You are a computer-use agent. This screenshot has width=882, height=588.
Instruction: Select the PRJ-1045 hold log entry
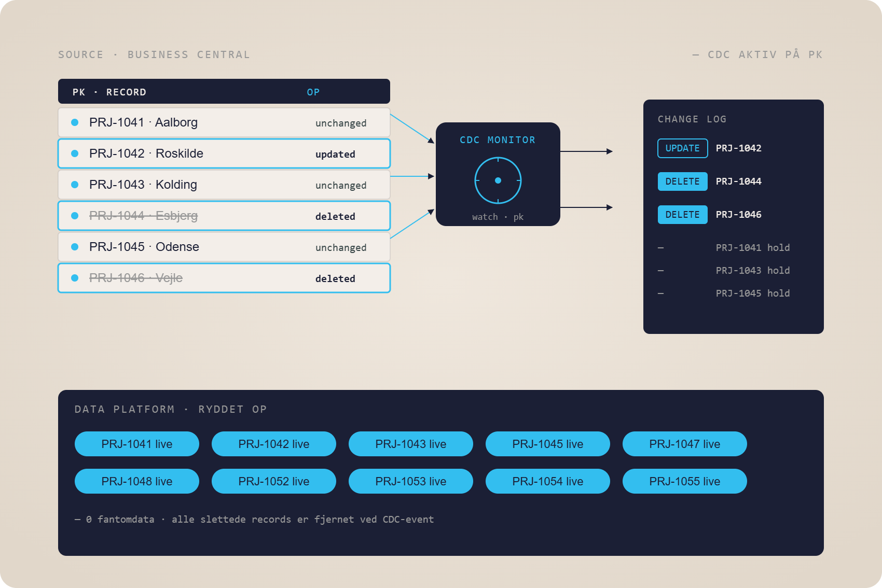pyautogui.click(x=753, y=293)
